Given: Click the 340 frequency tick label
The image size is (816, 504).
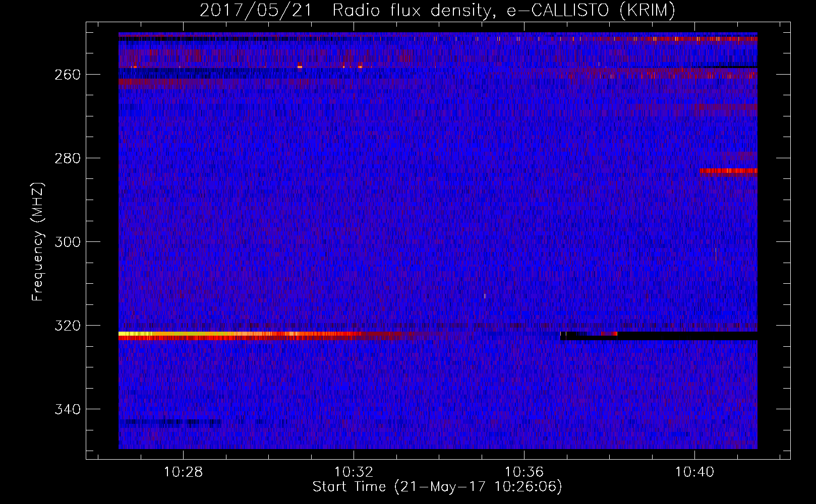Looking at the screenshot, I should tap(68, 409).
